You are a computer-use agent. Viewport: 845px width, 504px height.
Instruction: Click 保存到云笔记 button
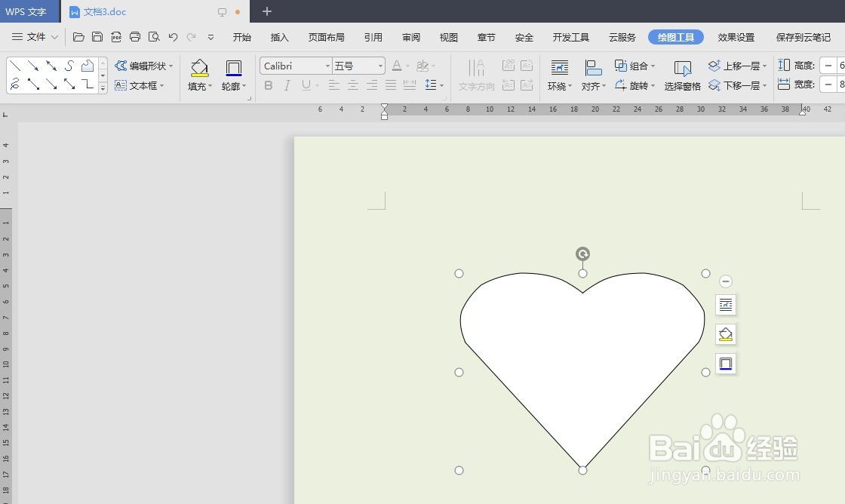click(803, 37)
